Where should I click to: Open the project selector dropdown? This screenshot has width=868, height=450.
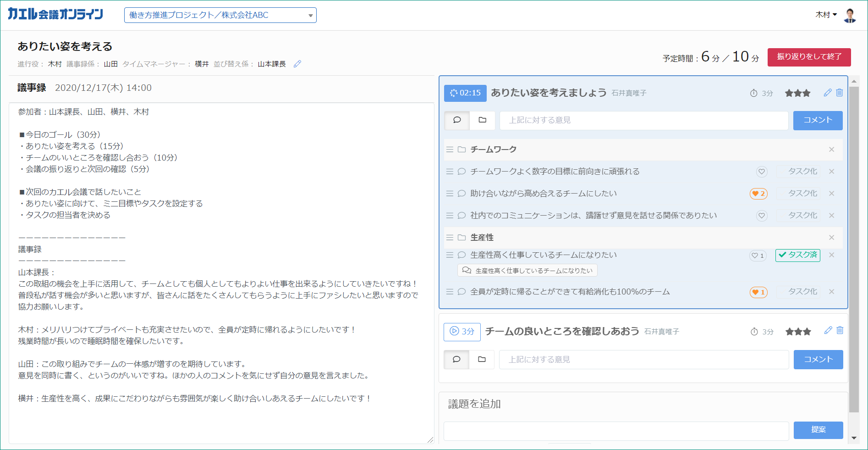tap(220, 15)
